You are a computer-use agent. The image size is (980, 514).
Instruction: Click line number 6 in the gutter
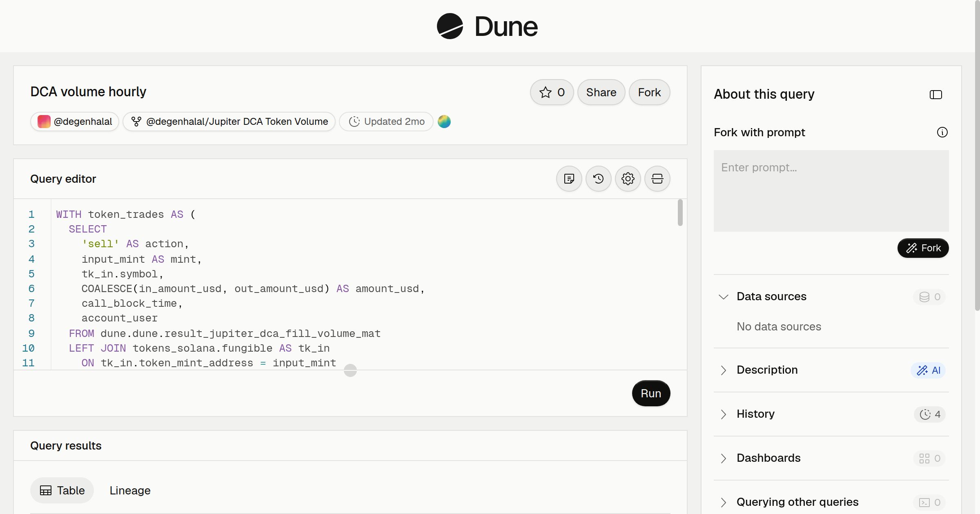point(31,289)
